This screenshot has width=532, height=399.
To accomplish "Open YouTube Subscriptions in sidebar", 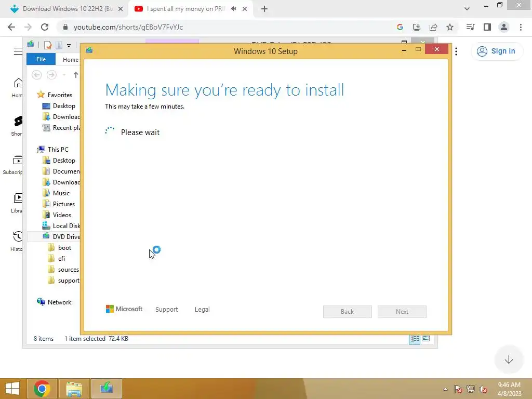I will (x=14, y=165).
